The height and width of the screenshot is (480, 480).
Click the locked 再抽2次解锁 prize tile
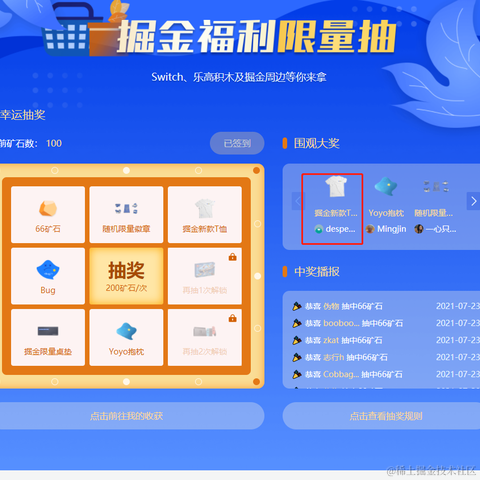tap(205, 337)
